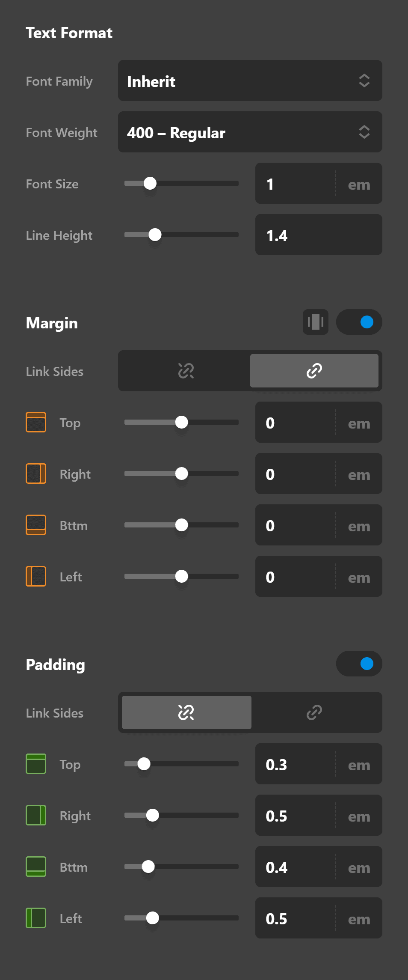The image size is (408, 980).
Task: Open the Font Weight dropdown
Action: pyautogui.click(x=250, y=132)
